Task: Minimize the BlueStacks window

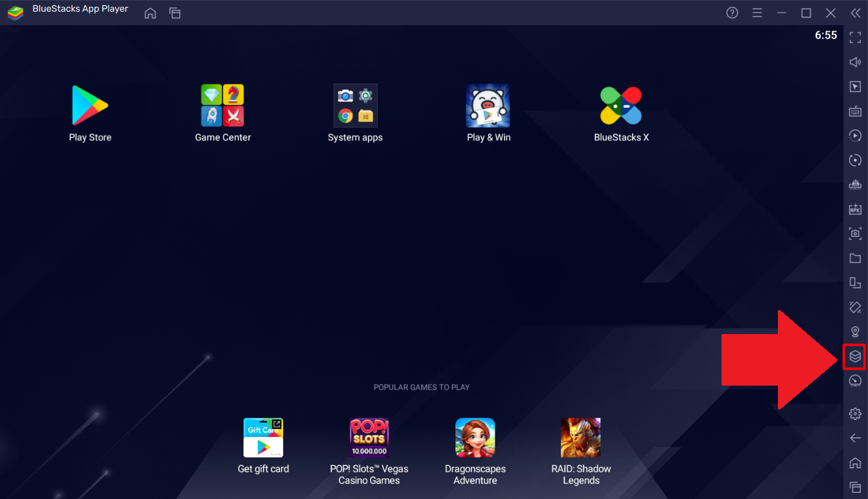Action: tap(782, 13)
